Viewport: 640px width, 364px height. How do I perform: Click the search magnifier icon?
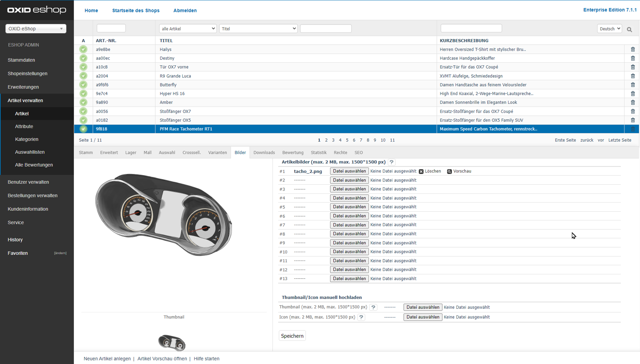629,29
